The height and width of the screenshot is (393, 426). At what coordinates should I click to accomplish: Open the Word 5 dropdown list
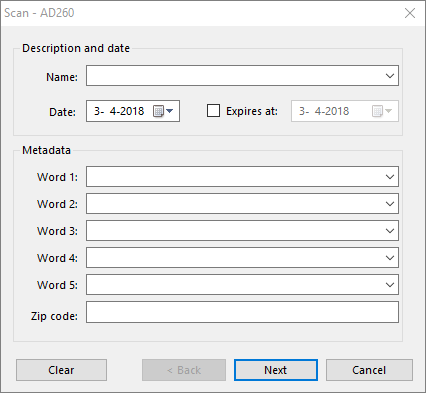click(390, 285)
